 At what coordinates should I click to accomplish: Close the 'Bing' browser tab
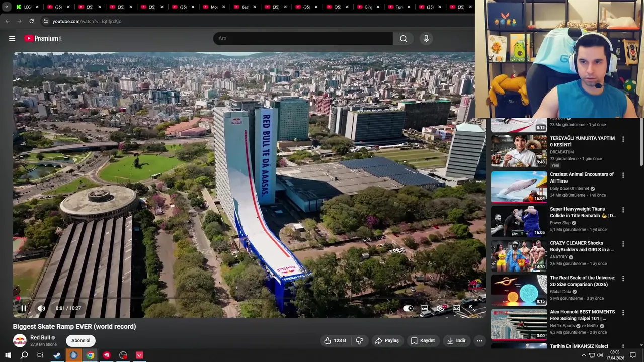pos(378,7)
